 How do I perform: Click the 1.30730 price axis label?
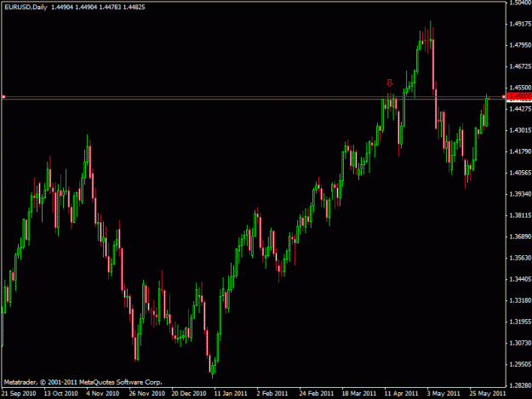(x=520, y=343)
